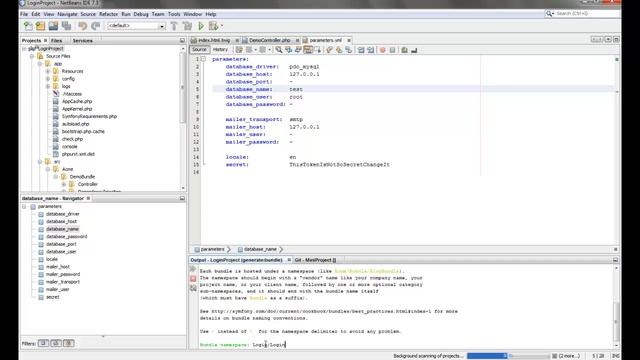The height and width of the screenshot is (360, 640).
Task: Click the Find Previous Occurrence icon
Action: (289, 50)
